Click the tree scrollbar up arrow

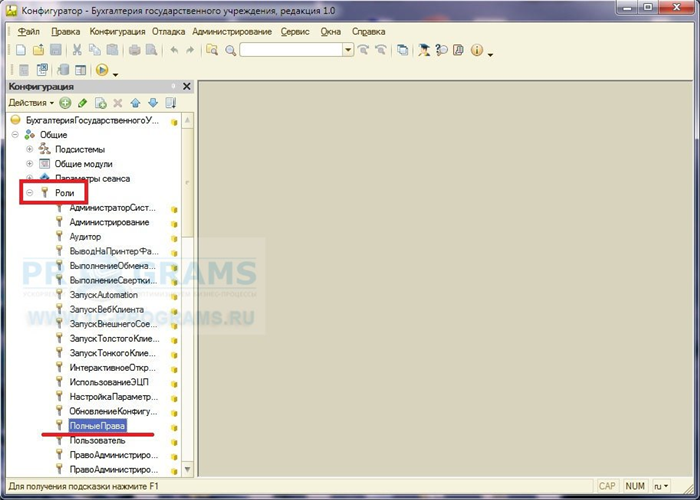tap(188, 121)
